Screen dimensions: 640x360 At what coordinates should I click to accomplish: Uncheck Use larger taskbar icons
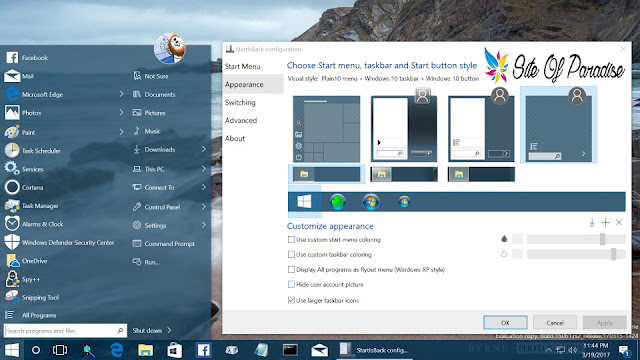point(291,300)
